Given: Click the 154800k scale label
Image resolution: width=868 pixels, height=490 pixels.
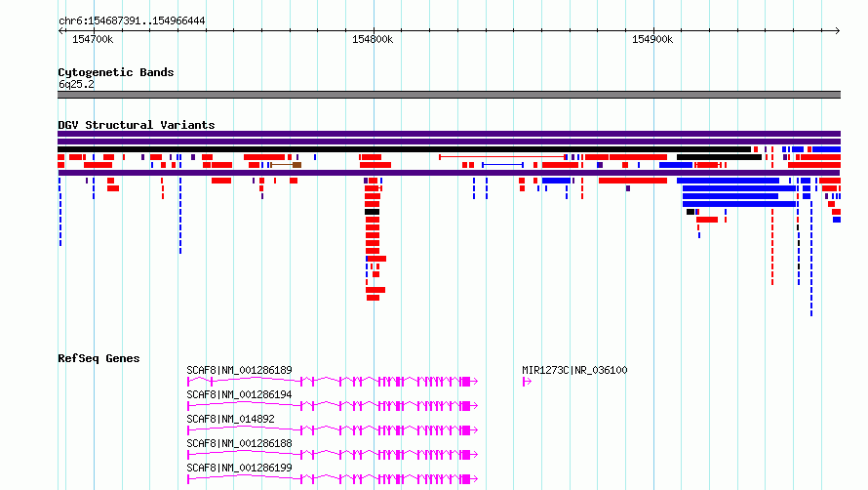Looking at the screenshot, I should (x=373, y=39).
